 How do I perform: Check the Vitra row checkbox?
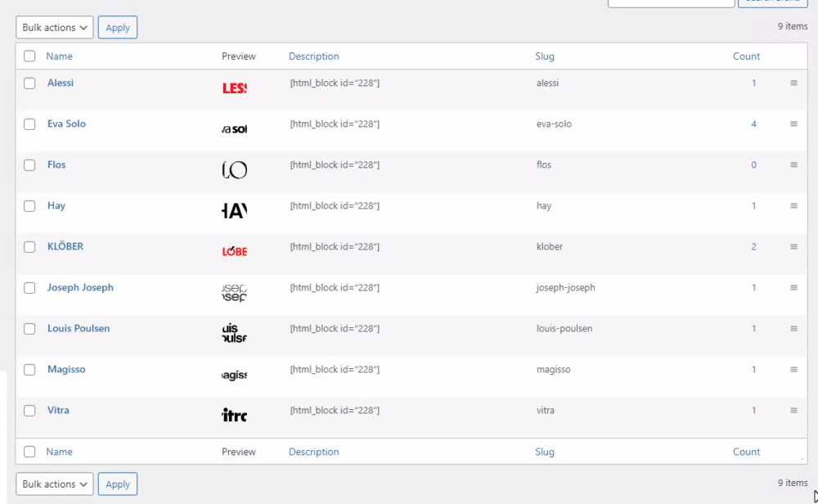pyautogui.click(x=29, y=411)
